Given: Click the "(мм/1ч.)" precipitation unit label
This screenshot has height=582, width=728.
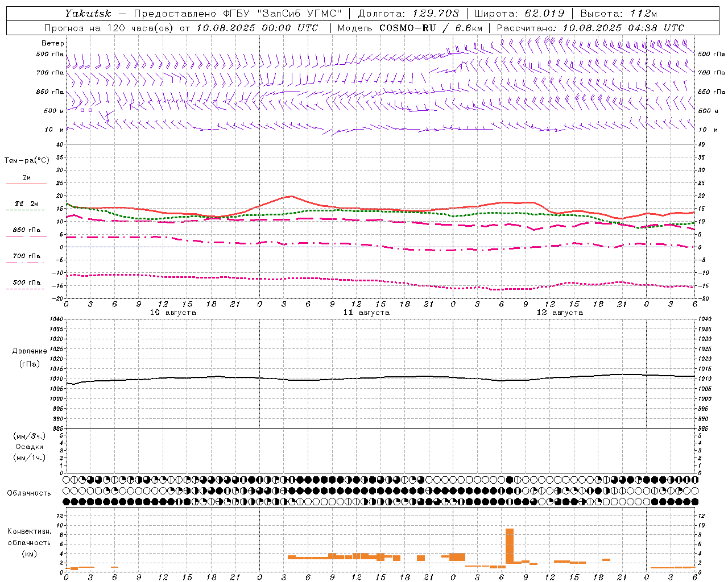Looking at the screenshot, I should pos(30,458).
